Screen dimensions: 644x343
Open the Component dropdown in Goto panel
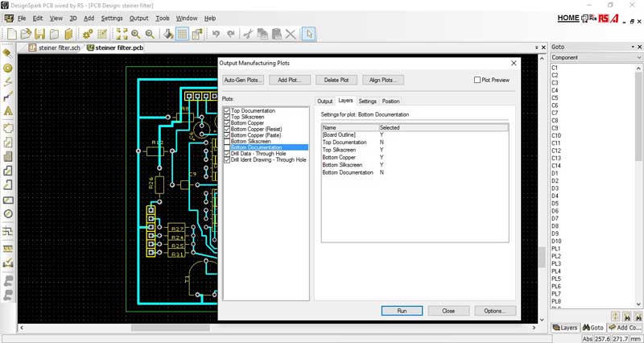pos(597,57)
